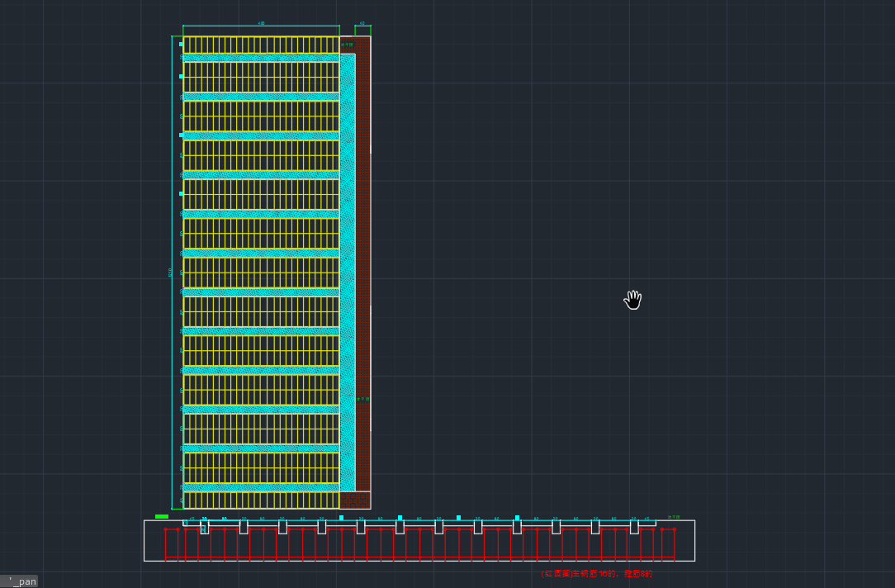The image size is (895, 588).
Task: Select the short green dimension above red-brown strip
Action: point(362,26)
